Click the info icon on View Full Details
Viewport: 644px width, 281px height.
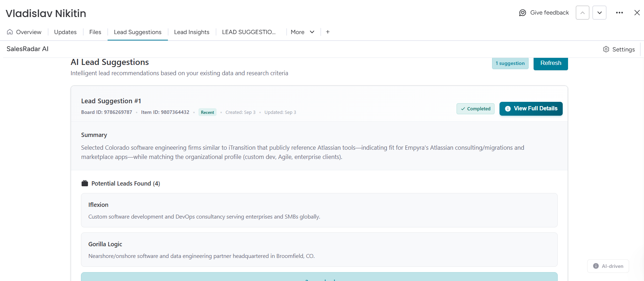tap(508, 109)
